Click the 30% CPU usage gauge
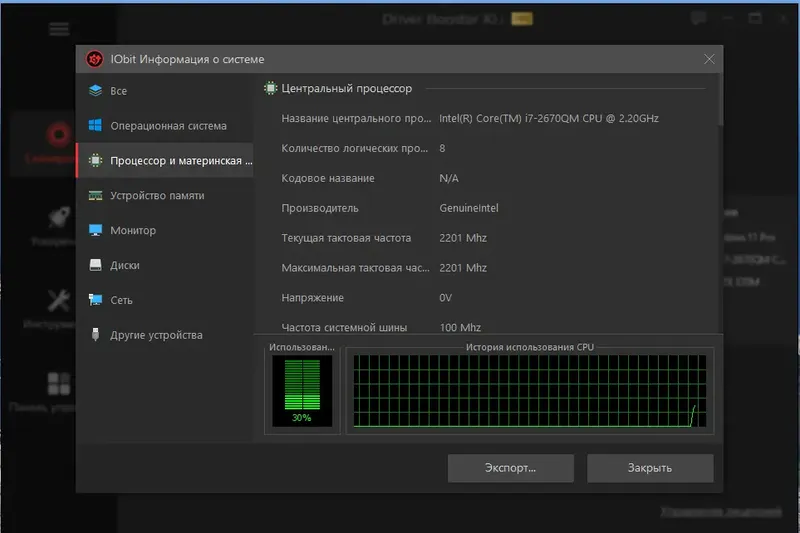Screen dimensions: 800x533 pos(302,391)
